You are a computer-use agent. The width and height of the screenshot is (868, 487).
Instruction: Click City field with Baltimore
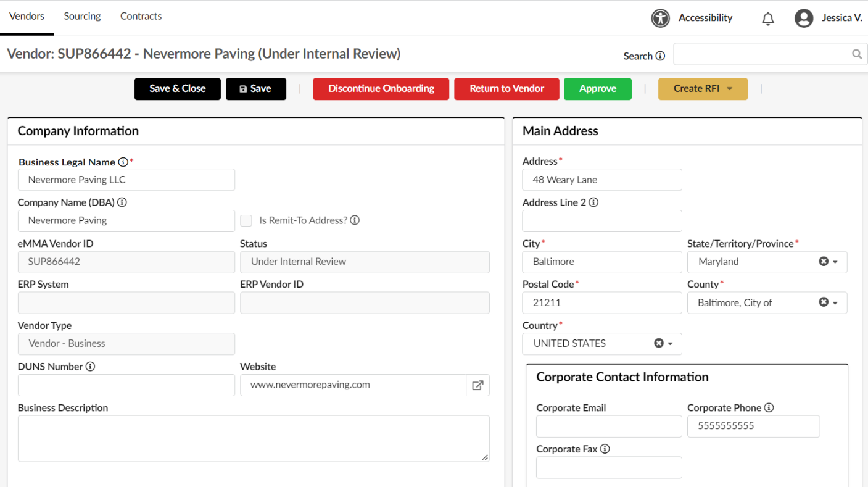point(602,262)
